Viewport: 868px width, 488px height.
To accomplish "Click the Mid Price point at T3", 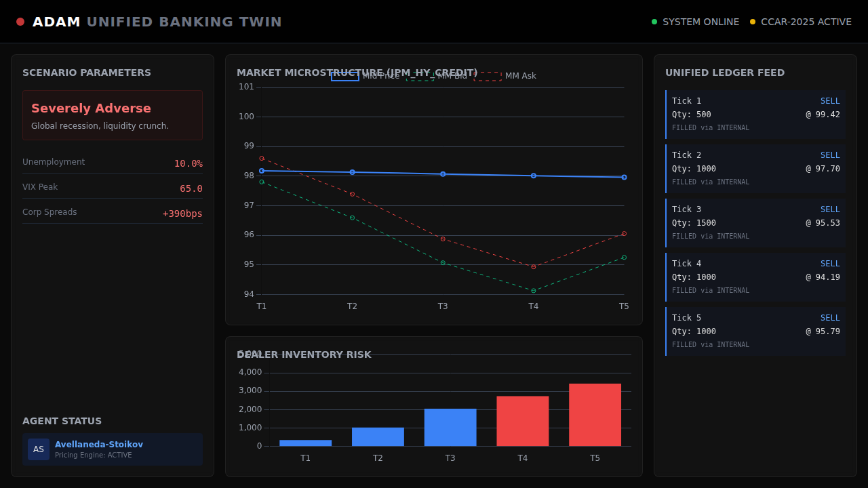I will 443,174.
